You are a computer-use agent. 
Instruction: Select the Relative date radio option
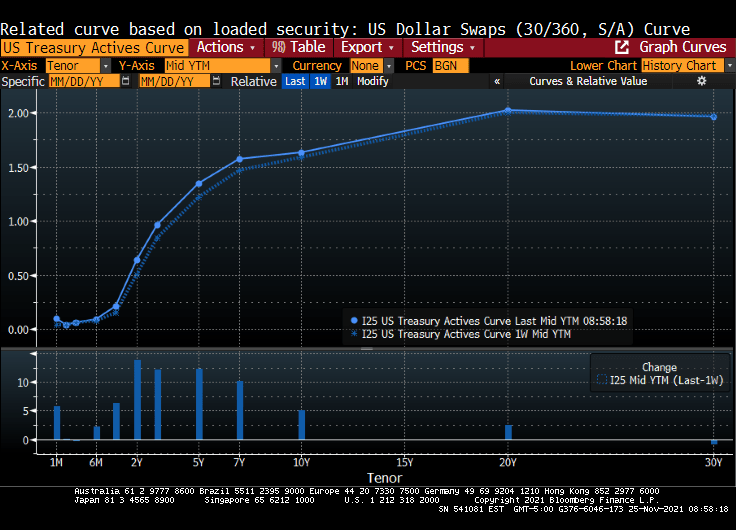pos(253,81)
